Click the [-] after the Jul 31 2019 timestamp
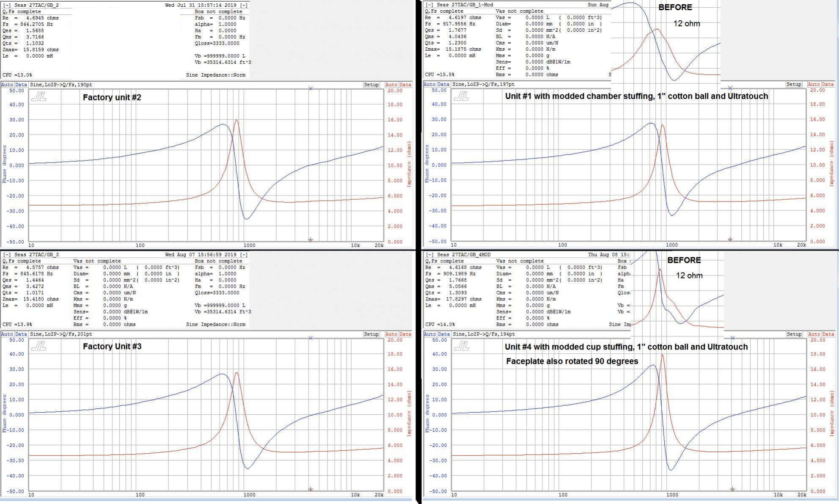Image resolution: width=839 pixels, height=504 pixels. point(244,5)
